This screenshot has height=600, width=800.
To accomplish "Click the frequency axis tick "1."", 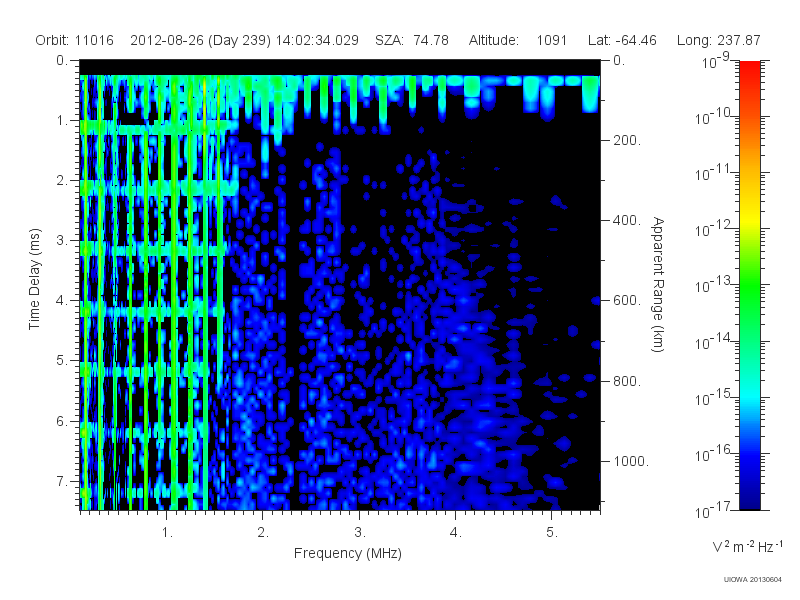I will point(167,532).
